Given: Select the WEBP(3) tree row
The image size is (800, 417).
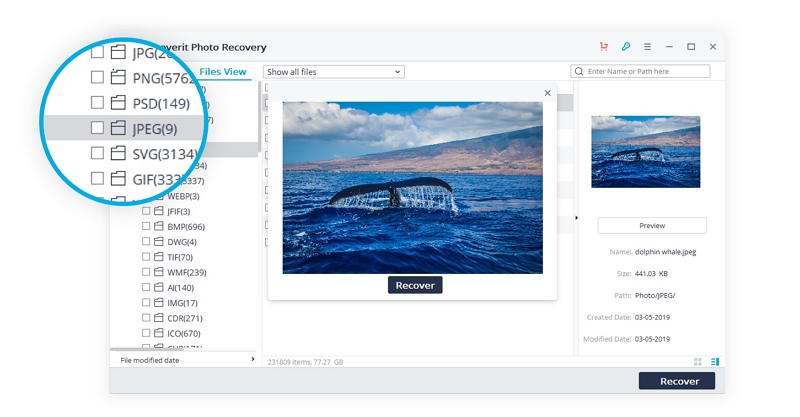Looking at the screenshot, I should [183, 196].
